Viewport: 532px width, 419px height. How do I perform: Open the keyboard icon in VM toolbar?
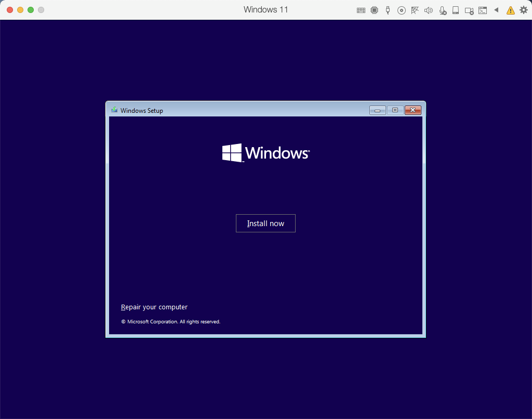click(361, 10)
